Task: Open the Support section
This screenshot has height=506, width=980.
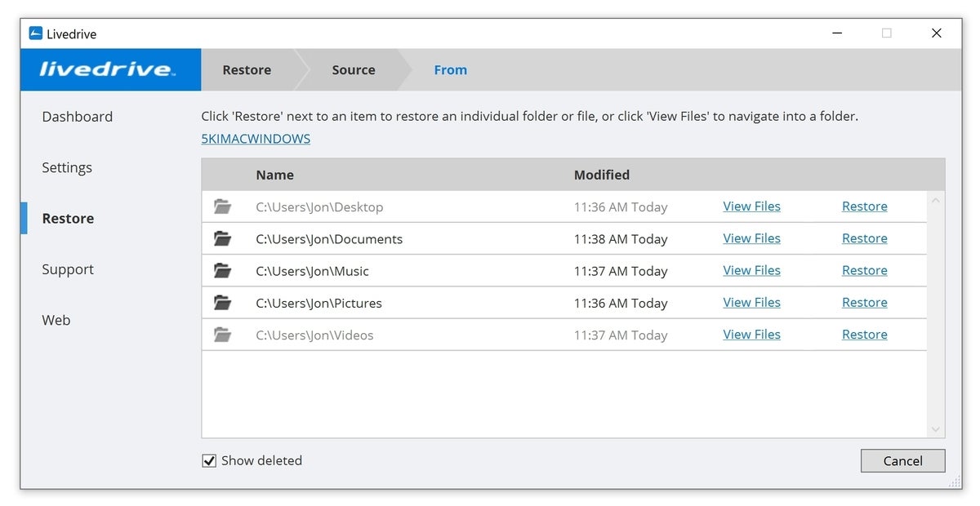Action: point(68,269)
